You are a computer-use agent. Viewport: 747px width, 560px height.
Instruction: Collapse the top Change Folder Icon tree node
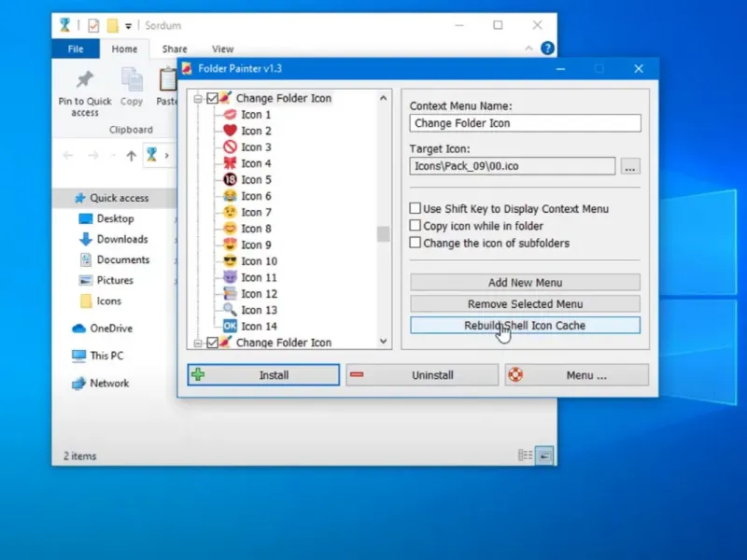pyautogui.click(x=198, y=99)
